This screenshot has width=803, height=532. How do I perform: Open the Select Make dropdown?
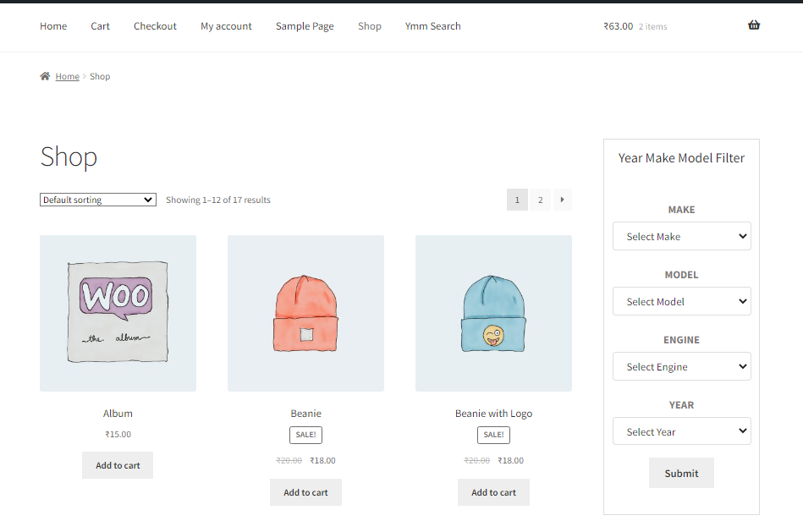pos(681,236)
